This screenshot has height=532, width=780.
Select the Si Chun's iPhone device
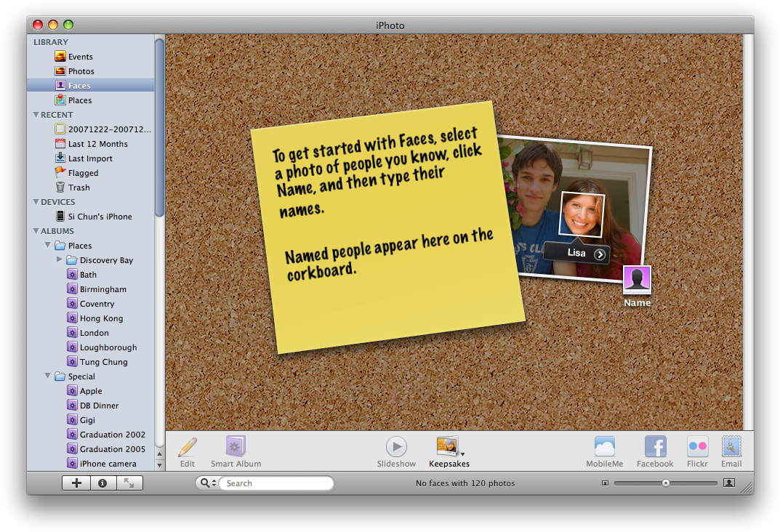coord(91,217)
